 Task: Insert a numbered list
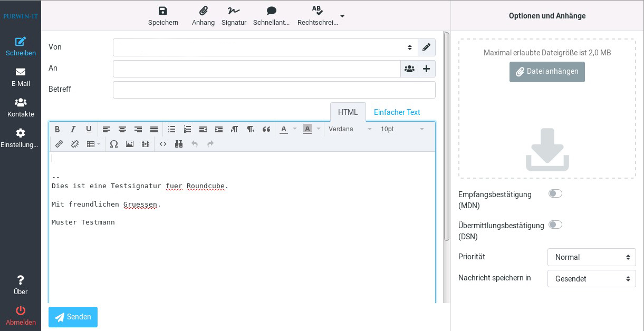(x=187, y=129)
